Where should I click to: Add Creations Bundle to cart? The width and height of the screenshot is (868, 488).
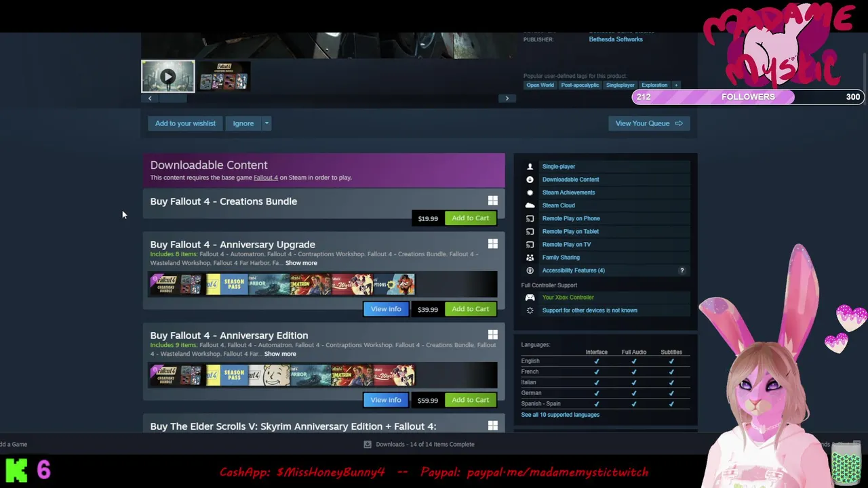click(471, 218)
